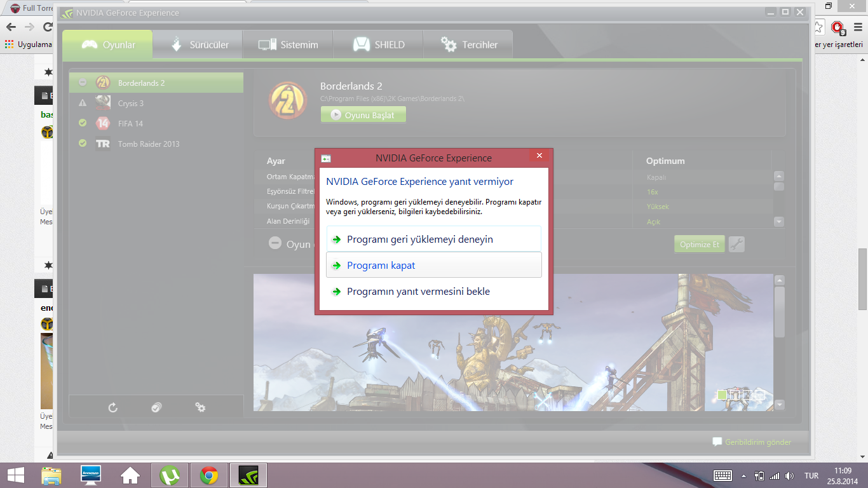
Task: Click the battery power tray icon
Action: [759, 475]
